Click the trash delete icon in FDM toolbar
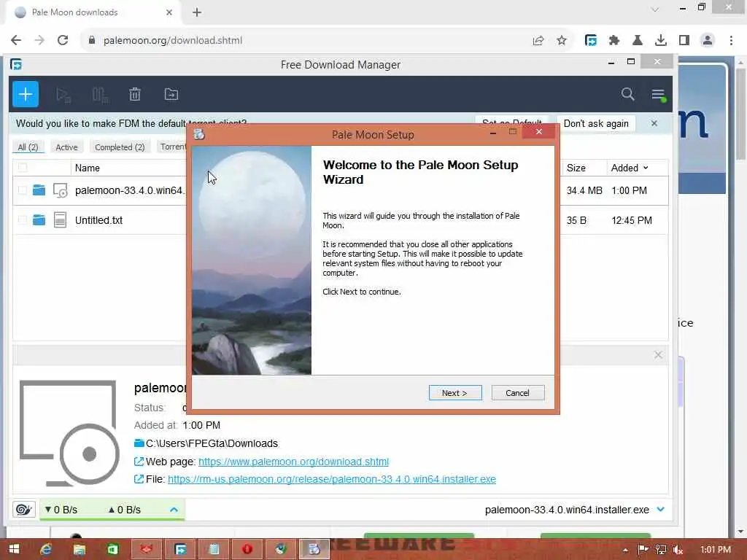Screen dimensions: 747x560 pos(135,94)
